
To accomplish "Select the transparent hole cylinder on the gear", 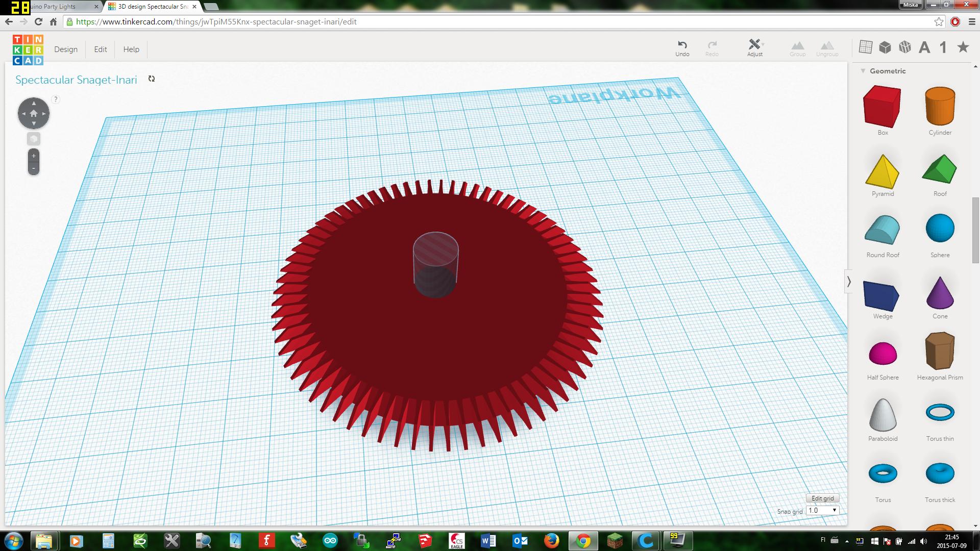I will [x=435, y=264].
